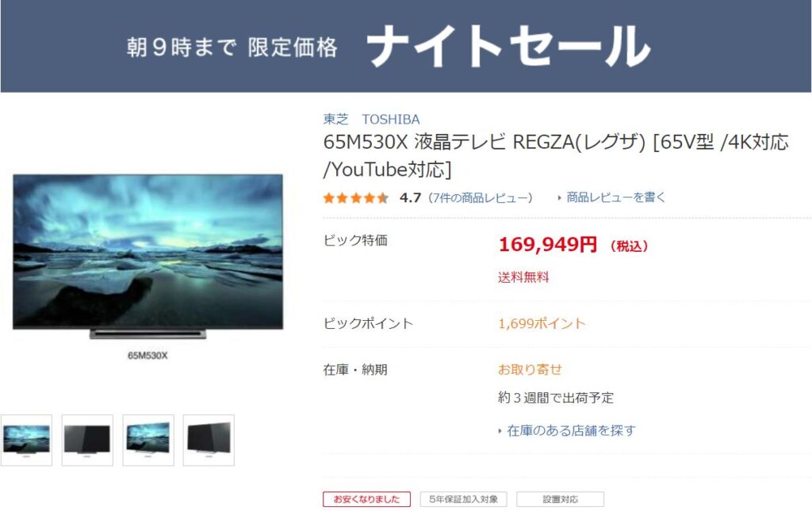Select the third angled aurora thumbnail
Viewport: 812px width, 511px height.
(148, 440)
